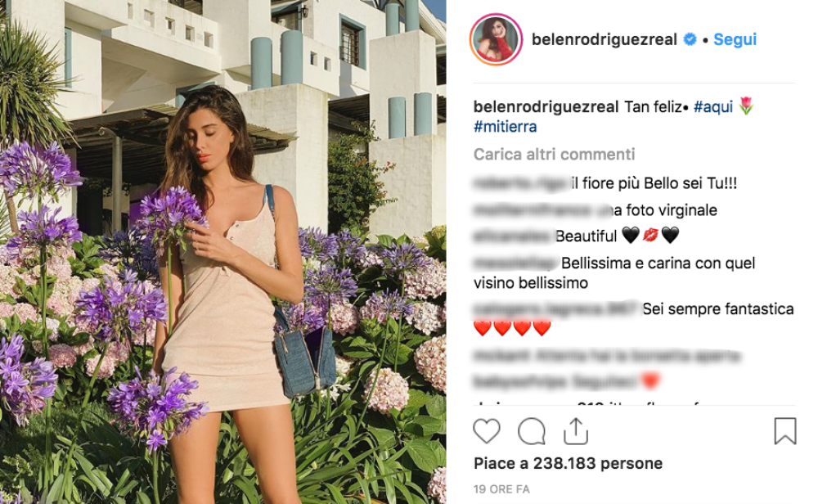Viewport: 818px width, 504px height.
Task: Open the caption author belenrodriguezreal name
Action: click(x=546, y=106)
